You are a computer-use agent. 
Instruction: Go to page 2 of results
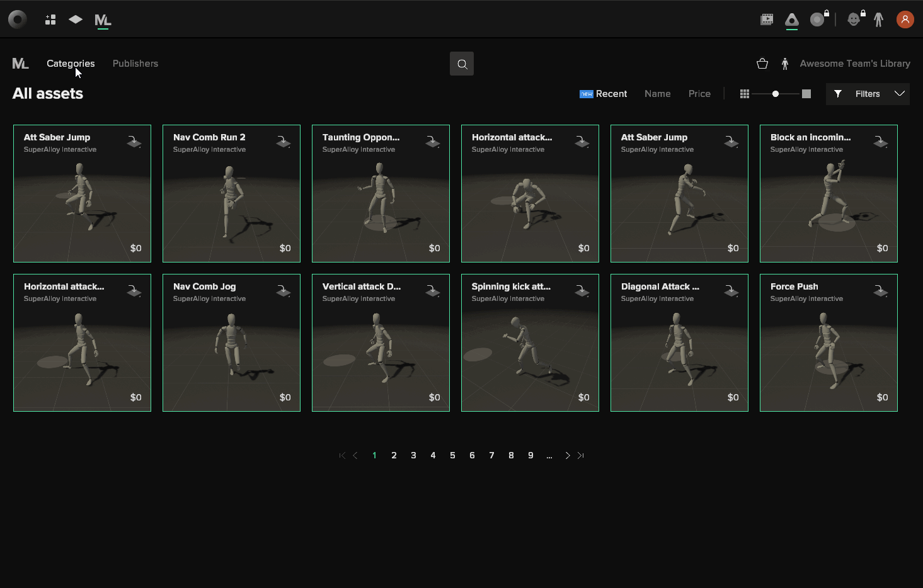pos(394,455)
